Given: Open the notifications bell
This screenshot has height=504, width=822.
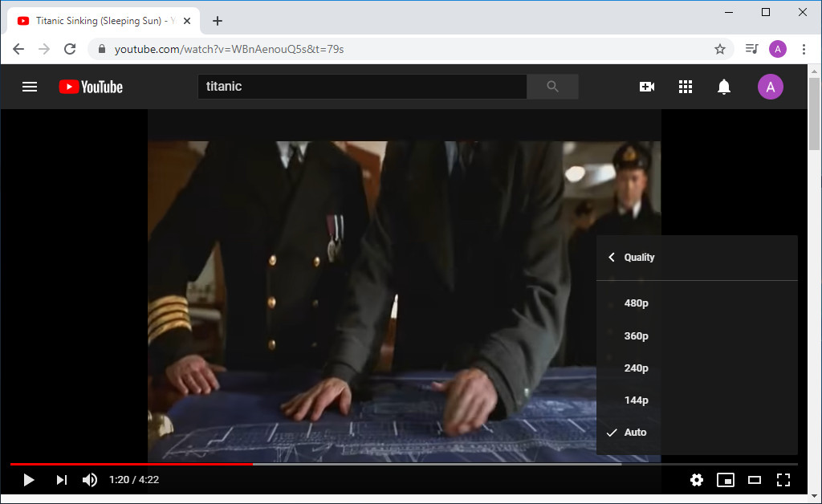Looking at the screenshot, I should coord(724,87).
